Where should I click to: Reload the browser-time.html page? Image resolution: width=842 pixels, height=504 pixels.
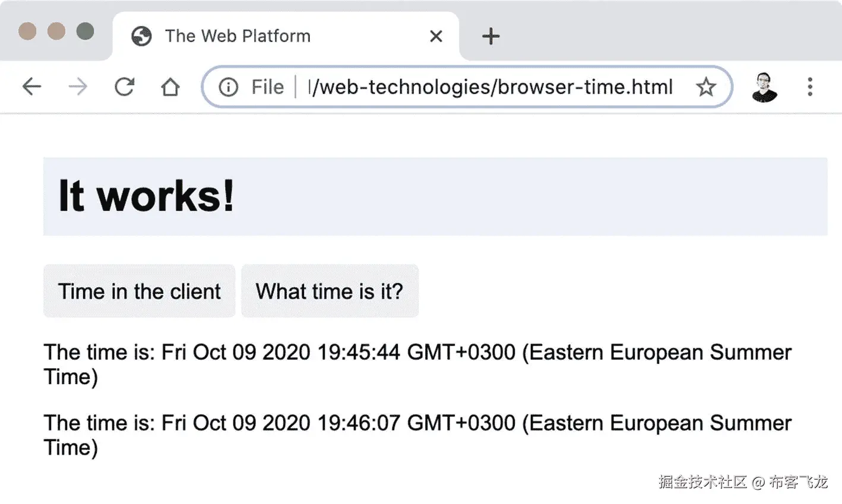click(x=124, y=87)
